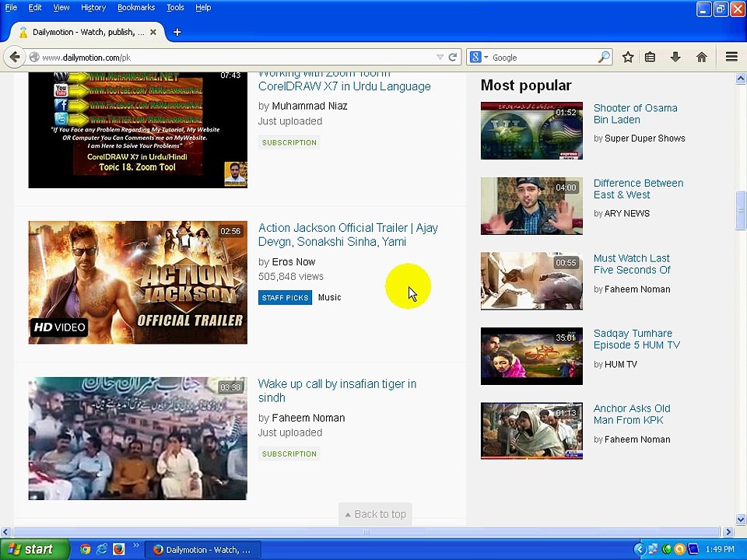The image size is (747, 560).
Task: Click horizontal scrollbar right arrow
Action: tap(728, 531)
